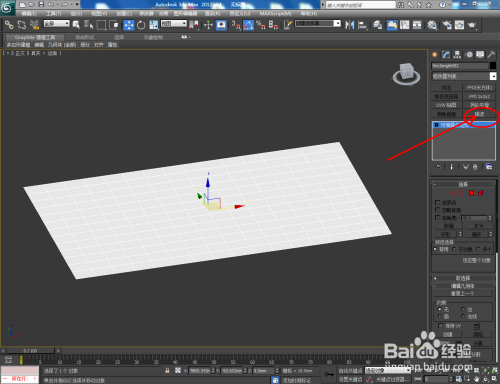Image resolution: width=500 pixels, height=384 pixels.
Task: Select the Element sub-object level red cube
Action: [x=481, y=193]
